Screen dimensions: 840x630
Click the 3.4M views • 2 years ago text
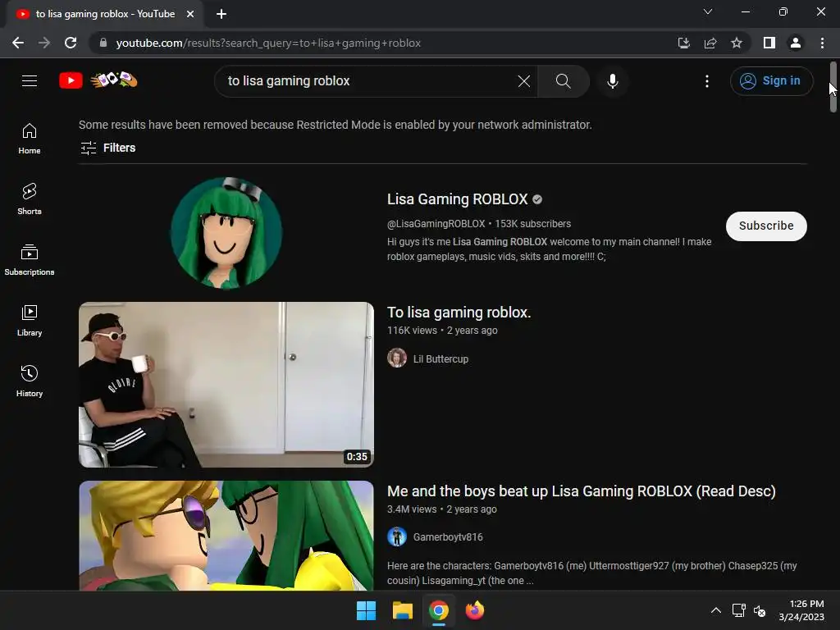click(442, 509)
